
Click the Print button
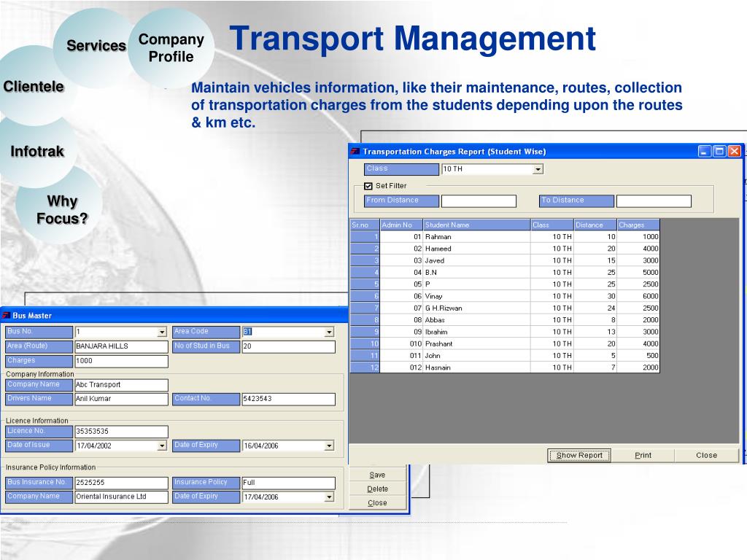[x=643, y=455]
